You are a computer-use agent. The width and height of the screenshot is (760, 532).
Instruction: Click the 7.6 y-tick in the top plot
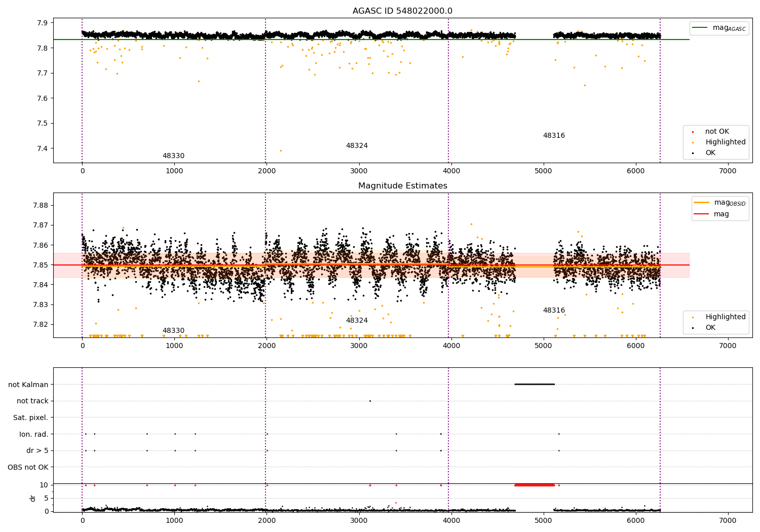(x=43, y=98)
